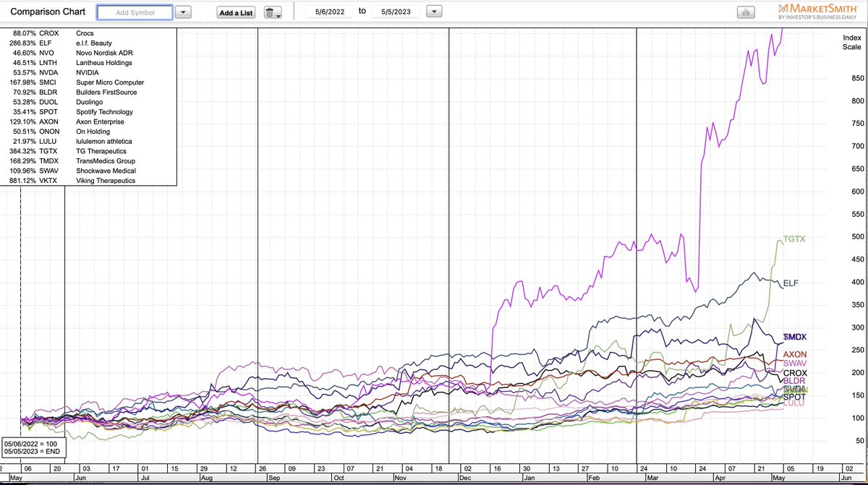Screen dimensions: 868x485
Task: Click the Add Symbol input field
Action: tap(135, 12)
